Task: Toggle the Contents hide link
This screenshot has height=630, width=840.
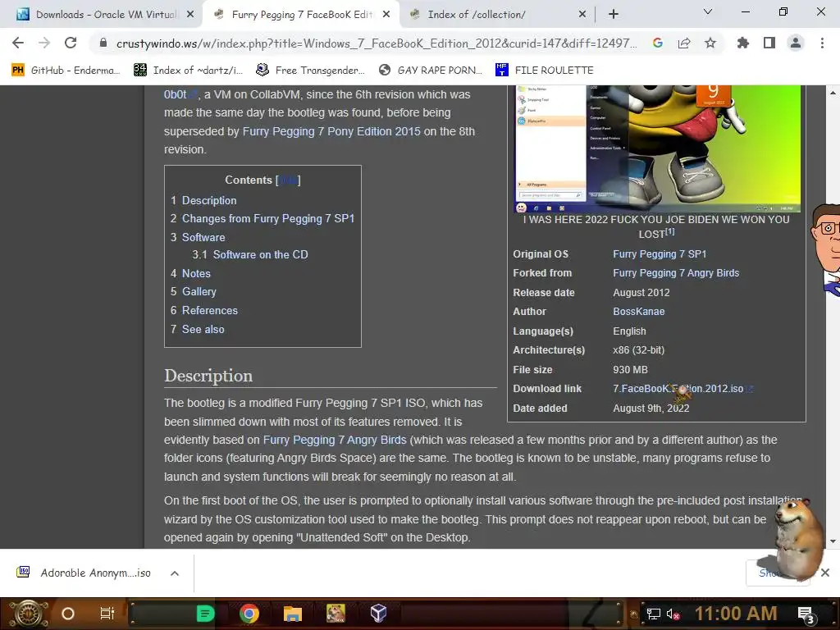Action: (288, 180)
